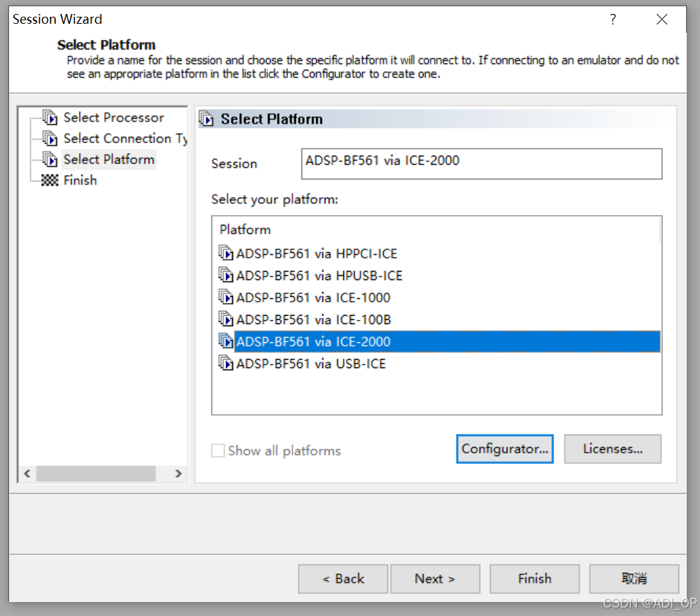This screenshot has width=700, height=616.
Task: Click icon of the highlighted ICE-2000 platform row
Action: (x=226, y=341)
